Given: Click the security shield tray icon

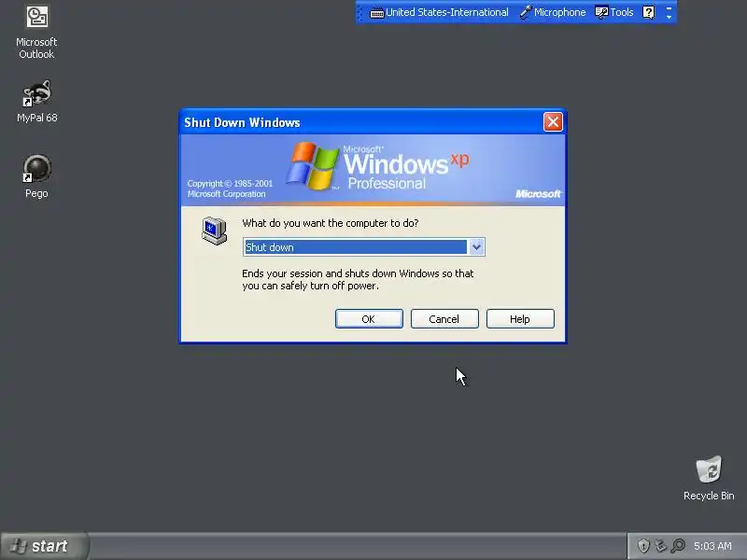Looking at the screenshot, I should 643,546.
